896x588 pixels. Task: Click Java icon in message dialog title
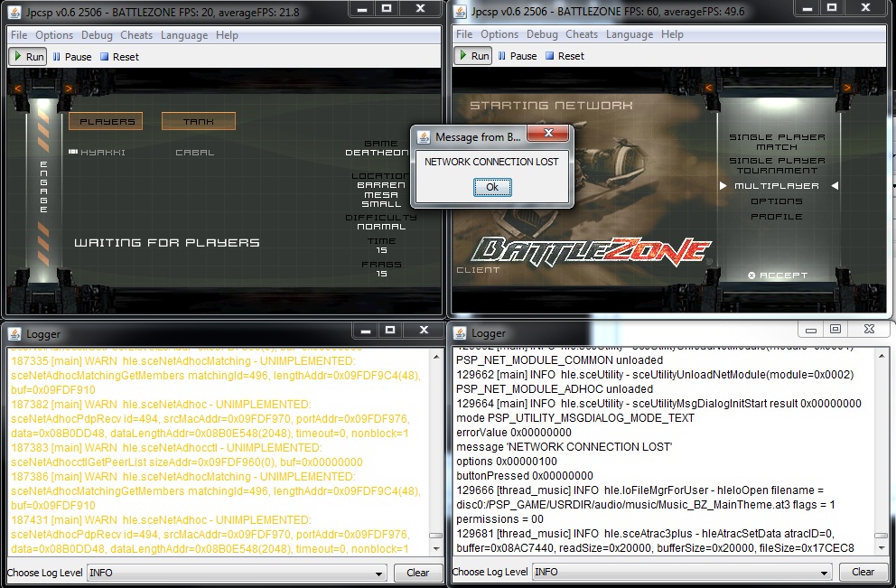click(424, 136)
